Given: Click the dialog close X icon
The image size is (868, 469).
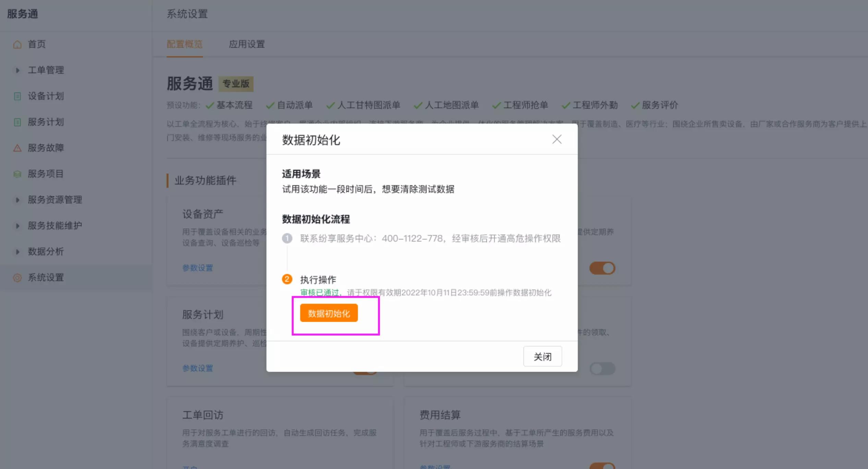Looking at the screenshot, I should click(557, 139).
